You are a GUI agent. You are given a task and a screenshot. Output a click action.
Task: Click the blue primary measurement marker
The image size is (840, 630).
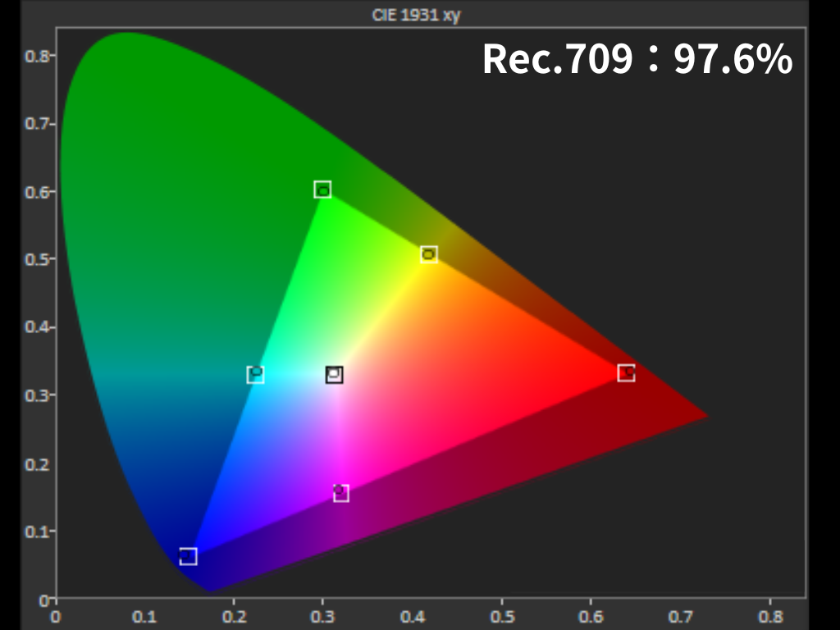pos(188,557)
